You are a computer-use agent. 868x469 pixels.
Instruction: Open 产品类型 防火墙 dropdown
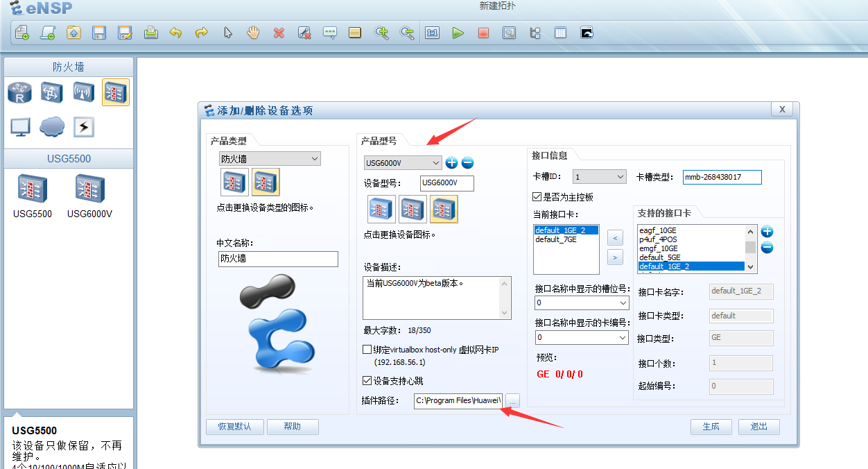(x=270, y=159)
